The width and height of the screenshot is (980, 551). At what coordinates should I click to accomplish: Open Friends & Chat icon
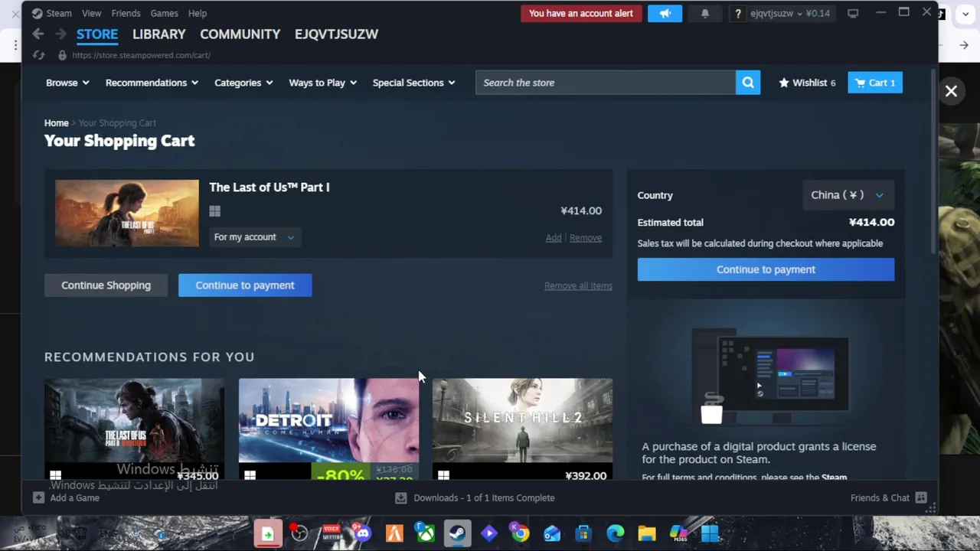[x=921, y=497]
